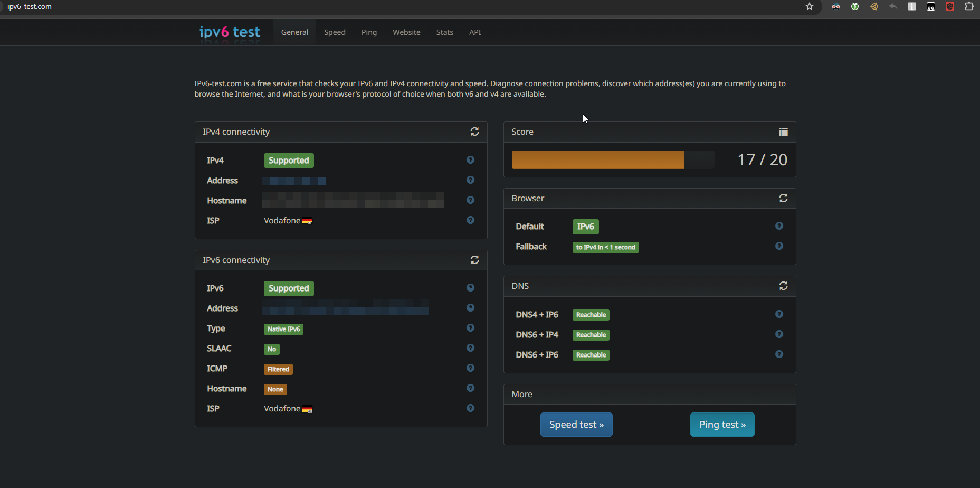Open help for the IPv4 ISP row
The image size is (980, 488).
point(470,220)
